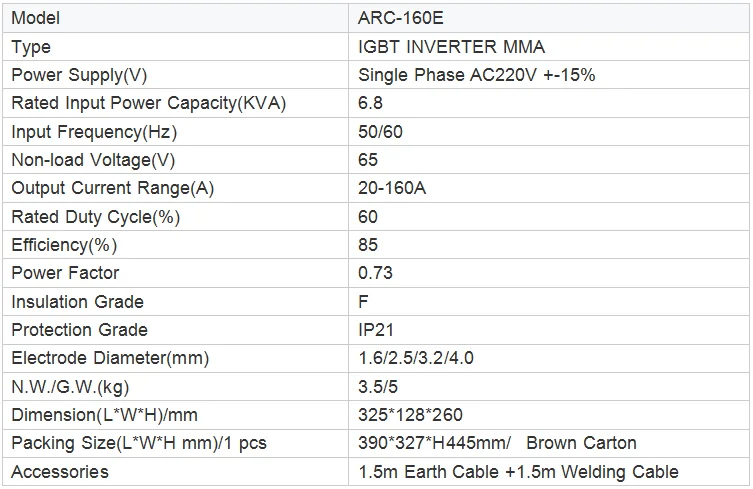Click the 6.8 KVA value cell
Image resolution: width=753 pixels, height=489 pixels.
(371, 103)
